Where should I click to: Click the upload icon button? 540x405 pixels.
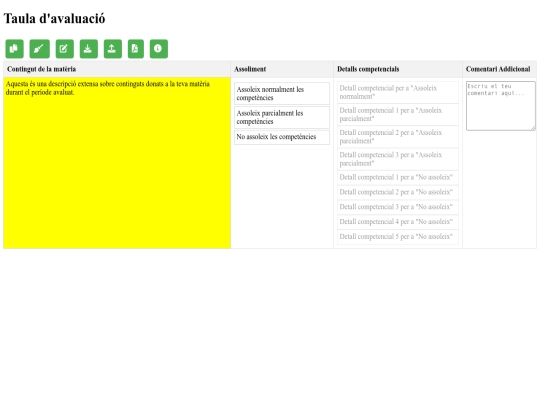point(113,49)
